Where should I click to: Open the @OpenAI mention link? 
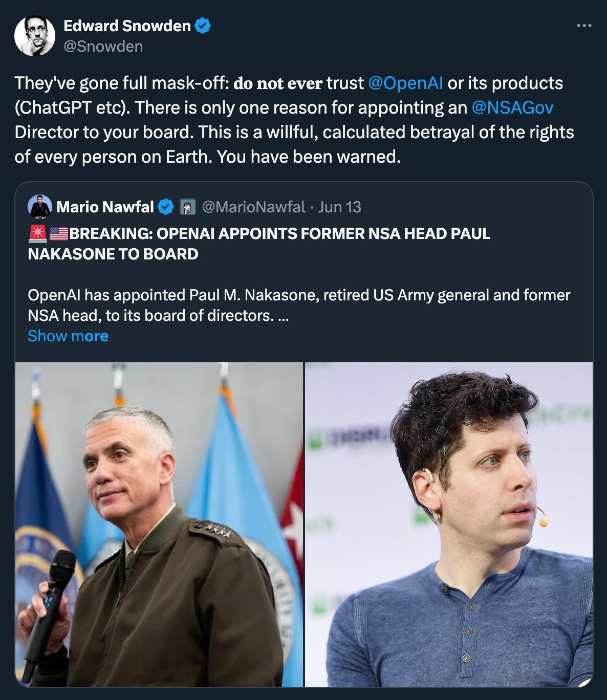[405, 83]
